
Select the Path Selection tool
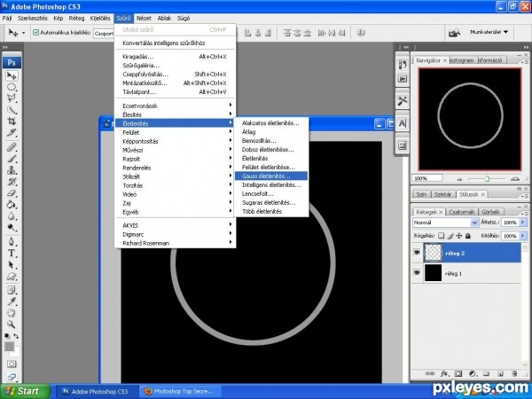click(x=12, y=264)
